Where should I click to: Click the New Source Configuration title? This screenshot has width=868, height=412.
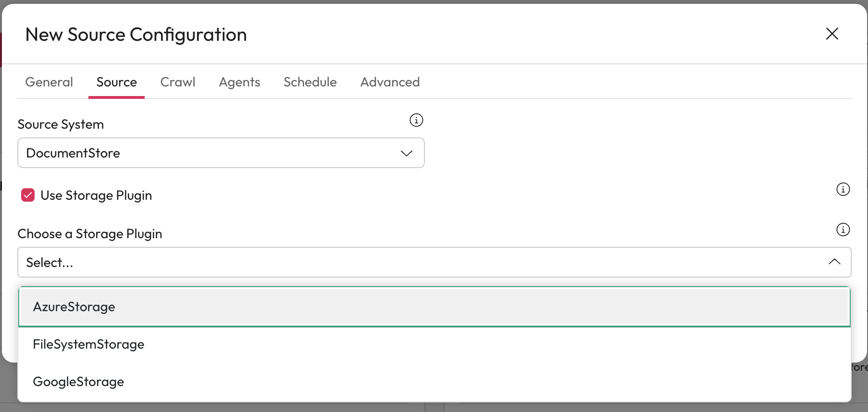[x=136, y=35]
